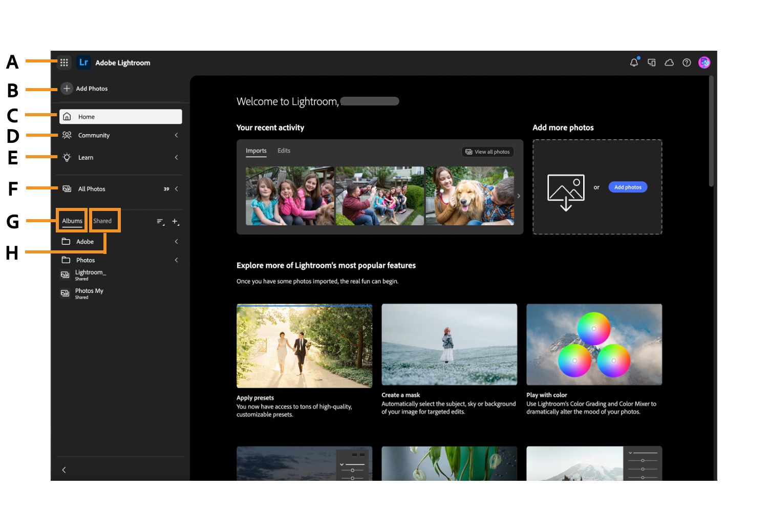768x532 pixels.
Task: Click the View all photos button
Action: (x=487, y=152)
